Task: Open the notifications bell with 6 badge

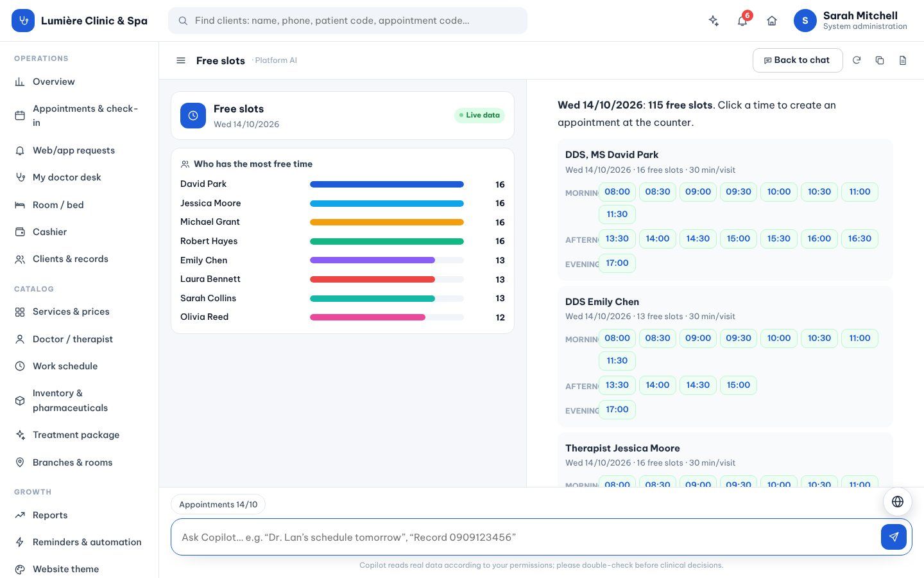Action: (742, 21)
